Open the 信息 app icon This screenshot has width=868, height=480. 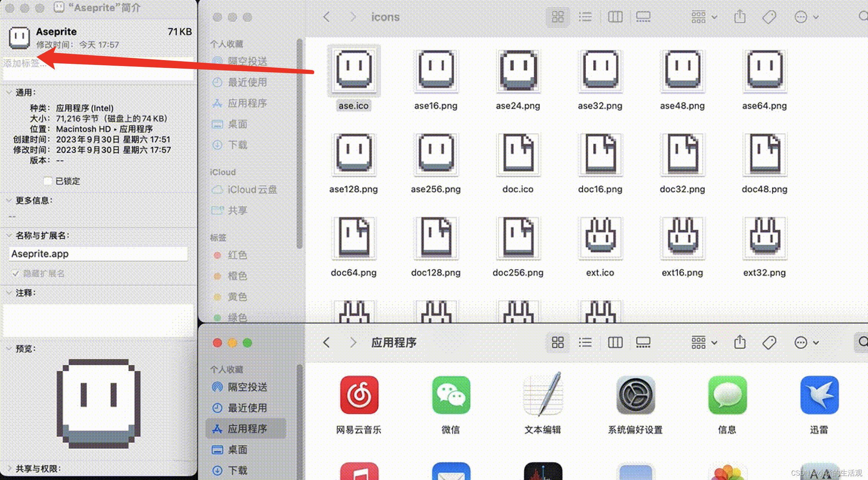click(727, 395)
